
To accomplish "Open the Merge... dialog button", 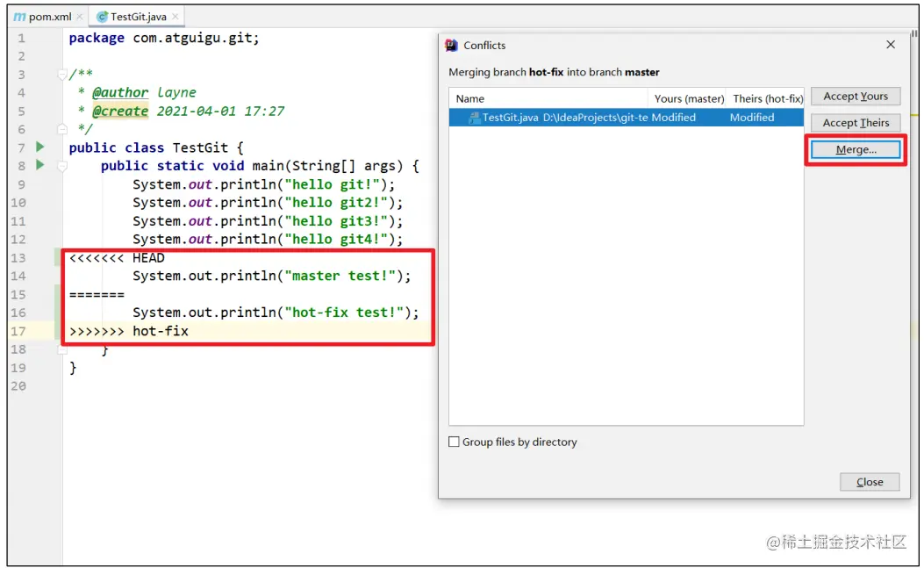I will (855, 150).
